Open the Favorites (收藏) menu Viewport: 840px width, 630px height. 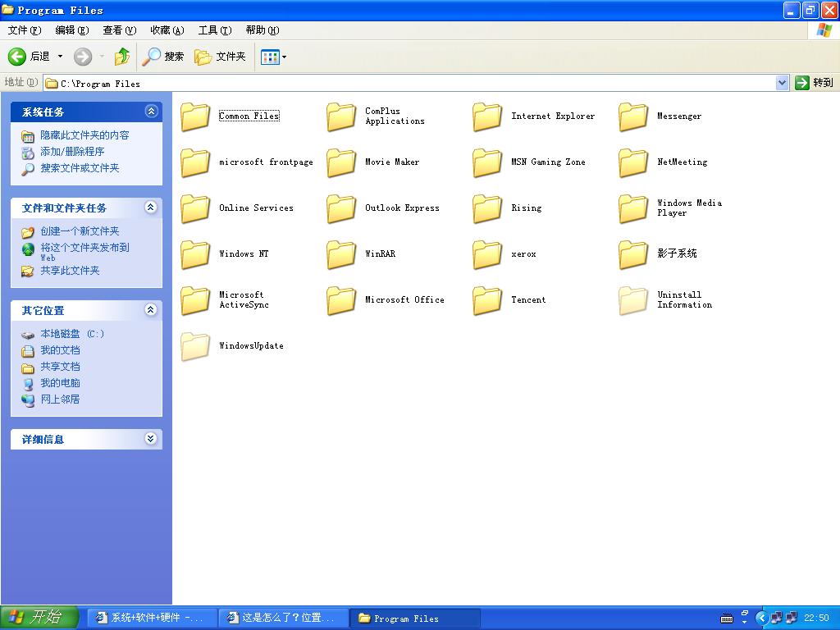click(167, 30)
